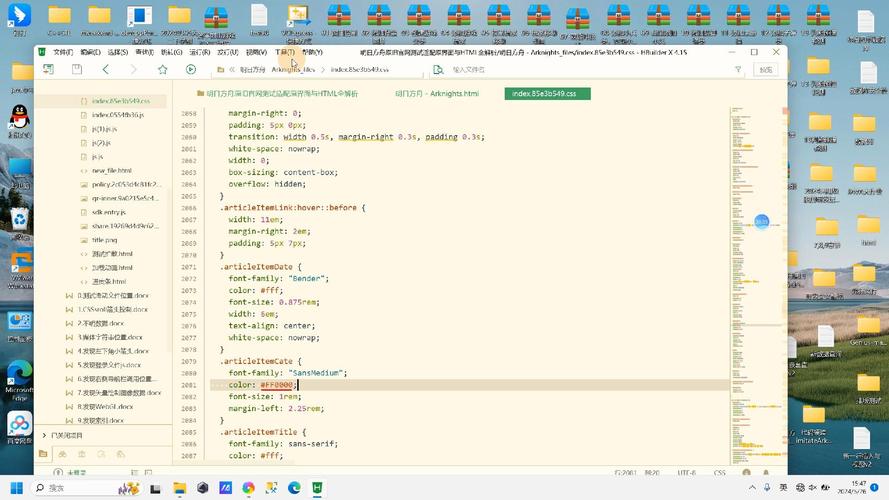889x500 pixels.
Task: Switch to the 明日方舟 - Arknights.html tab
Action: tap(437, 94)
